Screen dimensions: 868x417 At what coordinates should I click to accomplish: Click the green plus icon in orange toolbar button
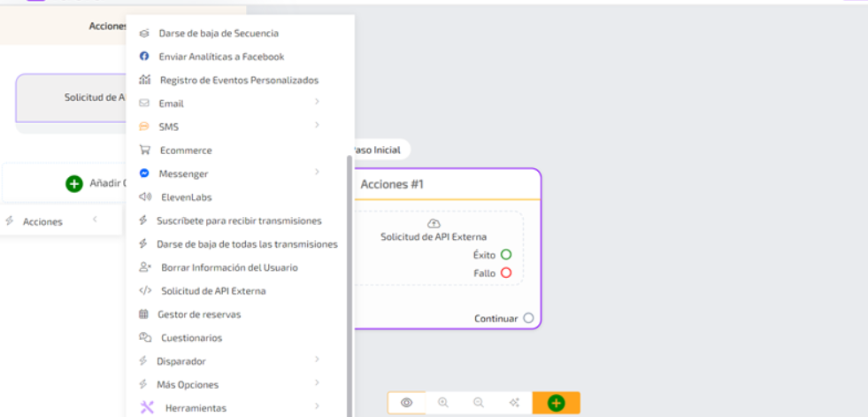click(556, 403)
